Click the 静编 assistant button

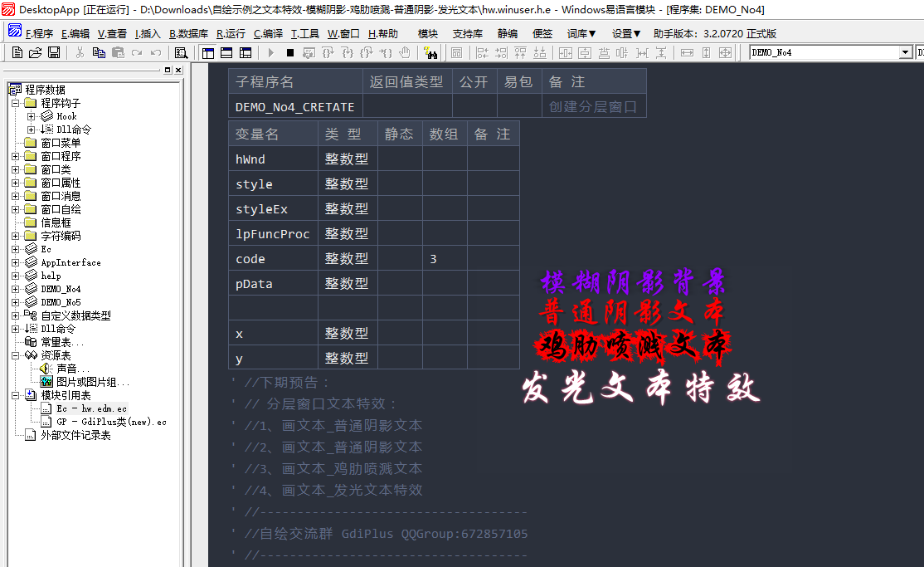(508, 34)
